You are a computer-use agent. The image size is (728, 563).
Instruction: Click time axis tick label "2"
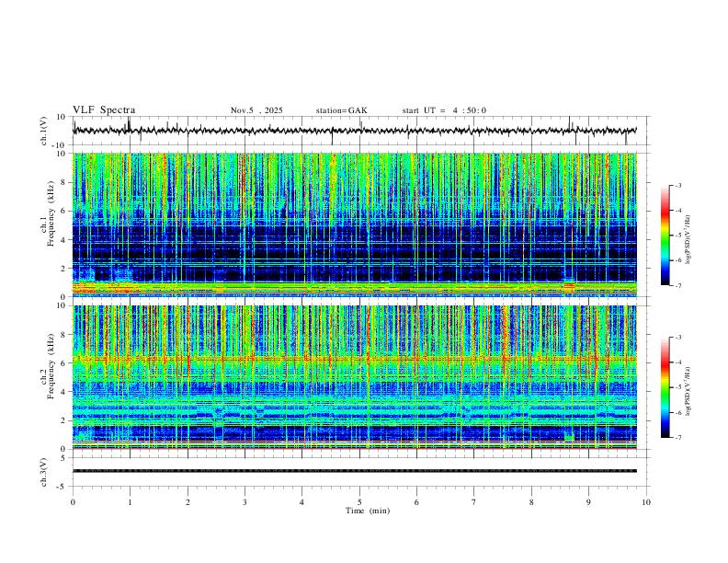coord(188,502)
